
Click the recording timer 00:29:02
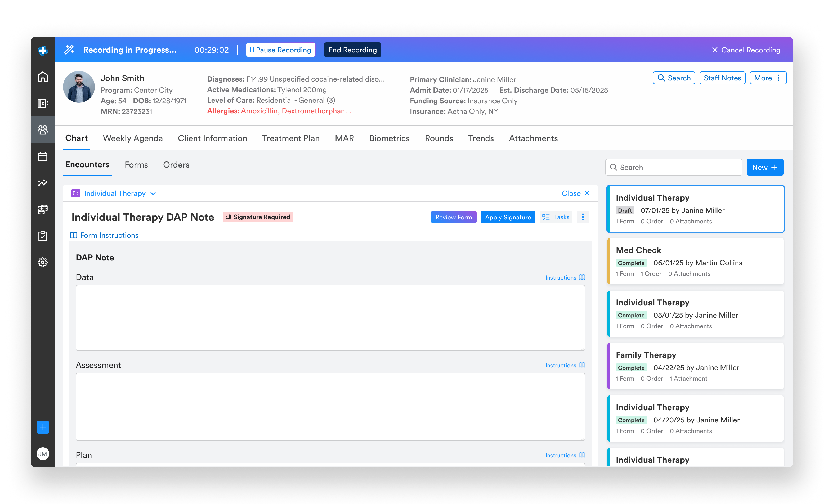tap(211, 50)
